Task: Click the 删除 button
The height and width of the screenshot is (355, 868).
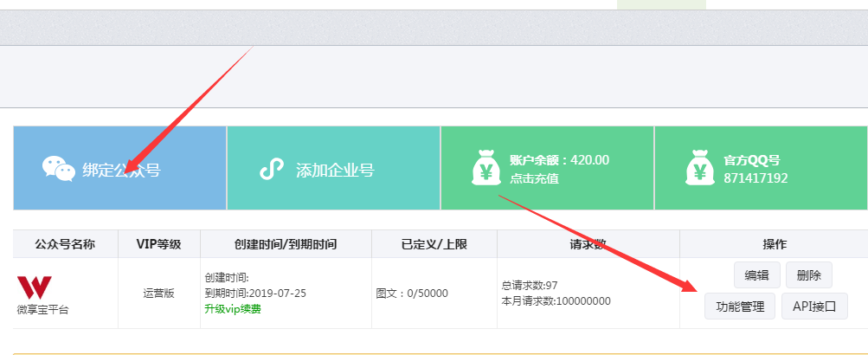Action: tap(809, 274)
